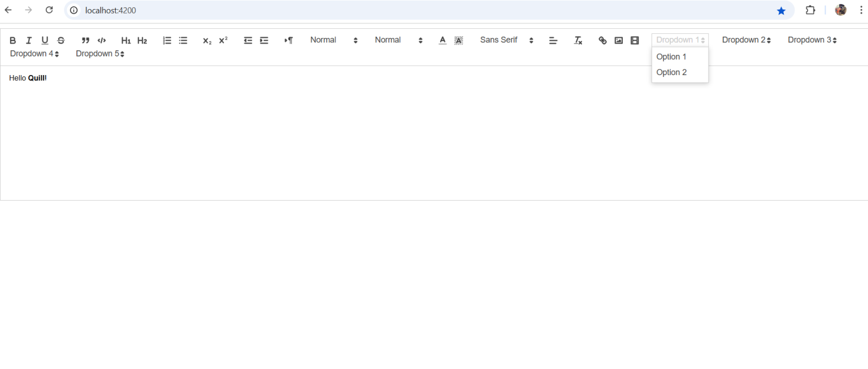The width and height of the screenshot is (868, 369).
Task: Open the Sans Serif font dropdown
Action: pos(506,40)
